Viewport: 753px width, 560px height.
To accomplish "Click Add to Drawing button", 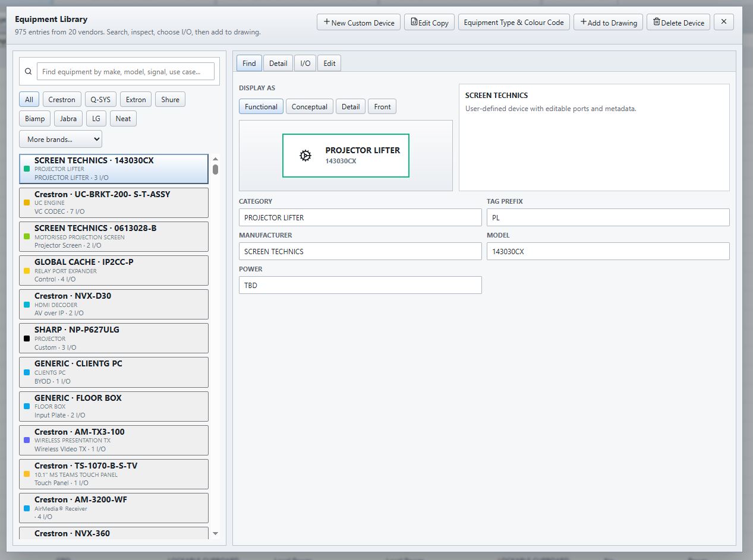I will (608, 22).
